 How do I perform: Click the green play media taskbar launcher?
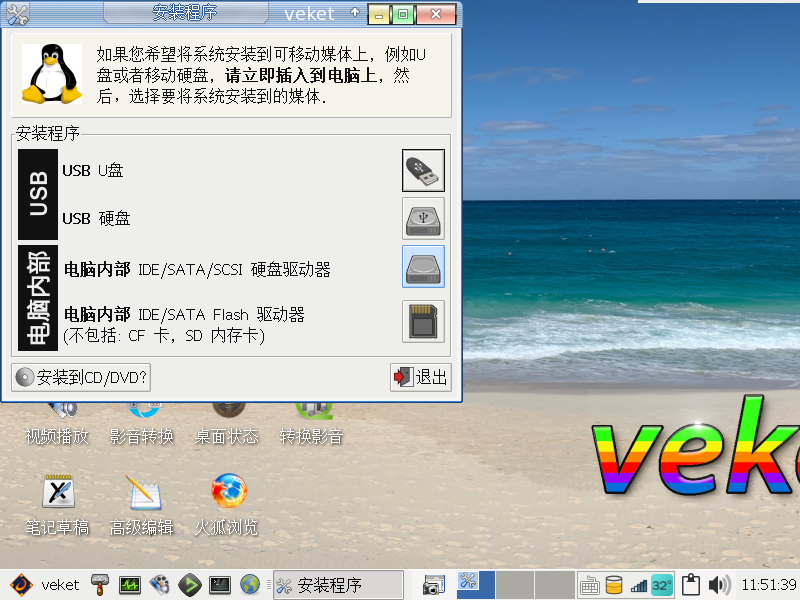[189, 585]
